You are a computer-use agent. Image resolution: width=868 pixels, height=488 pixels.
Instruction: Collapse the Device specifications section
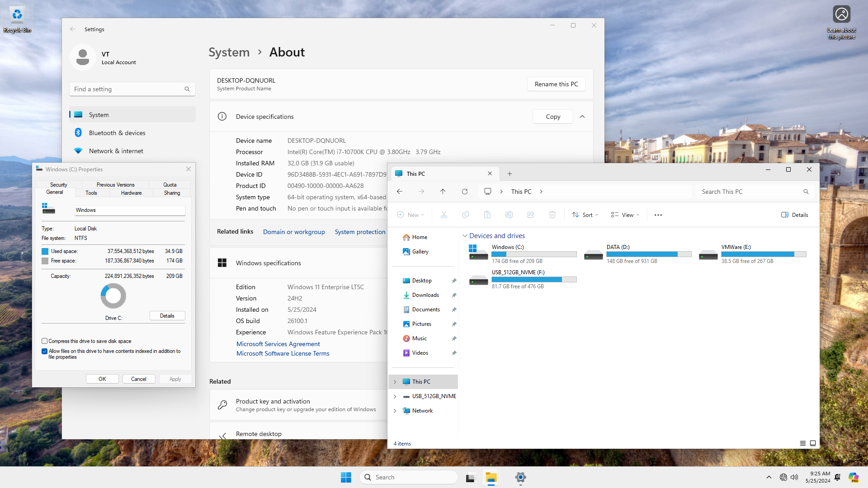(582, 117)
